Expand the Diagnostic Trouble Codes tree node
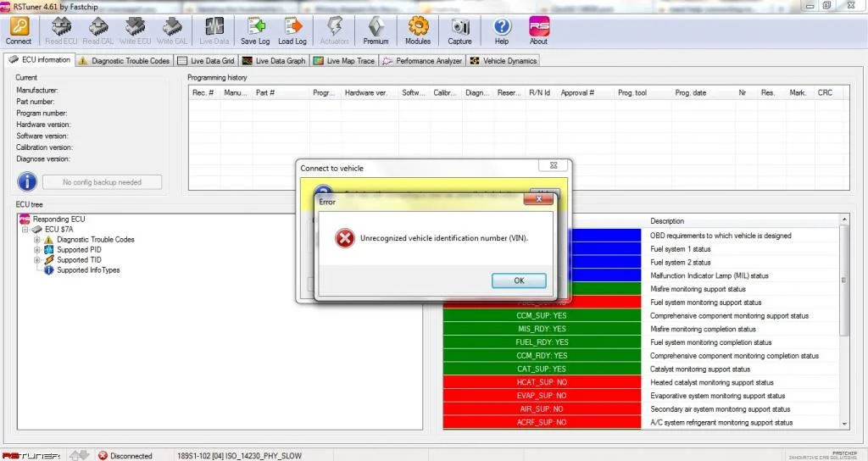 click(37, 240)
